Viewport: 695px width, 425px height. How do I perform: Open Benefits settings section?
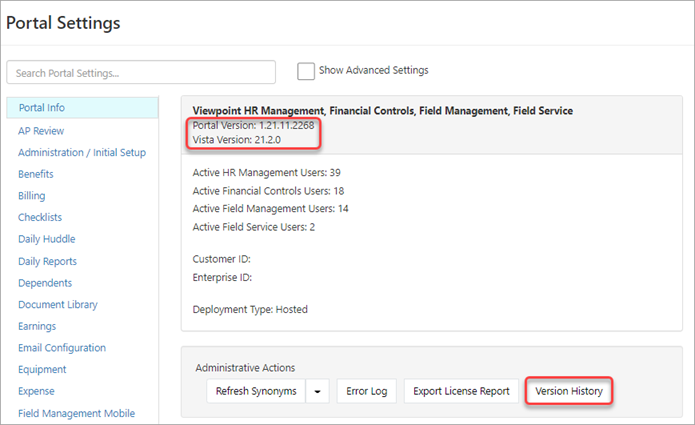click(x=35, y=174)
